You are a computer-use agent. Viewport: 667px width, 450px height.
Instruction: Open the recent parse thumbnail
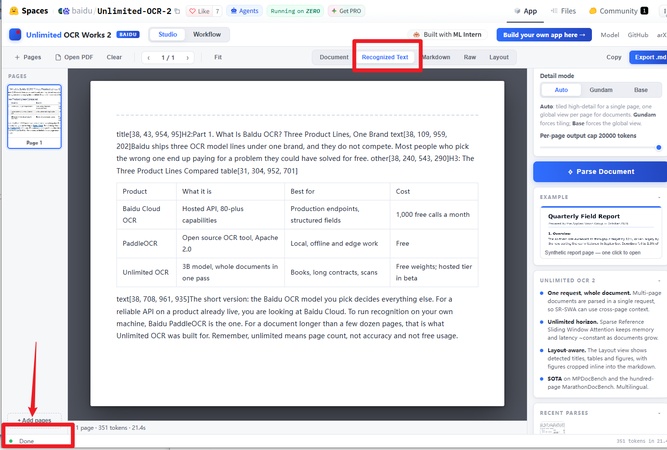point(552,427)
